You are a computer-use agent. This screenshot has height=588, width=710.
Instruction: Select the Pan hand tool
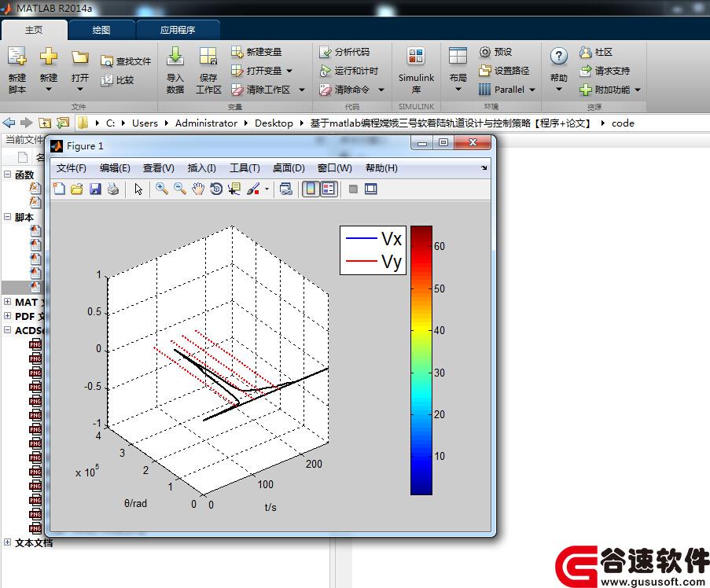198,189
